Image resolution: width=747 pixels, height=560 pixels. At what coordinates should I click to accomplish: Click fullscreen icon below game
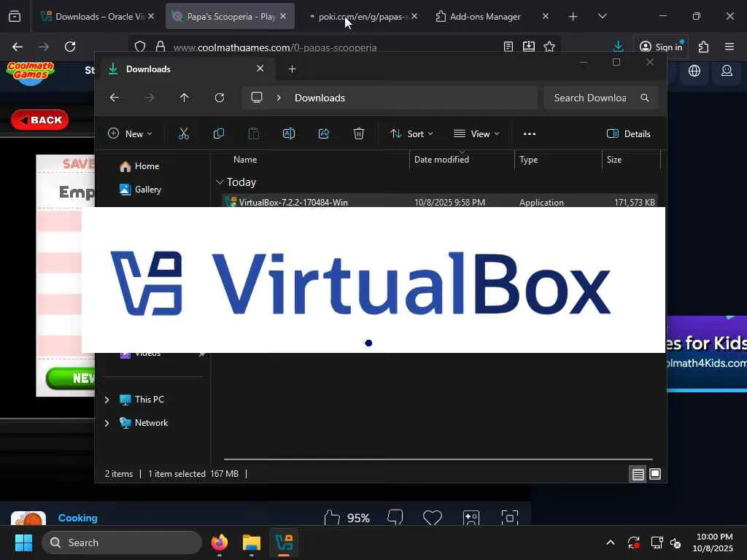coord(510,518)
